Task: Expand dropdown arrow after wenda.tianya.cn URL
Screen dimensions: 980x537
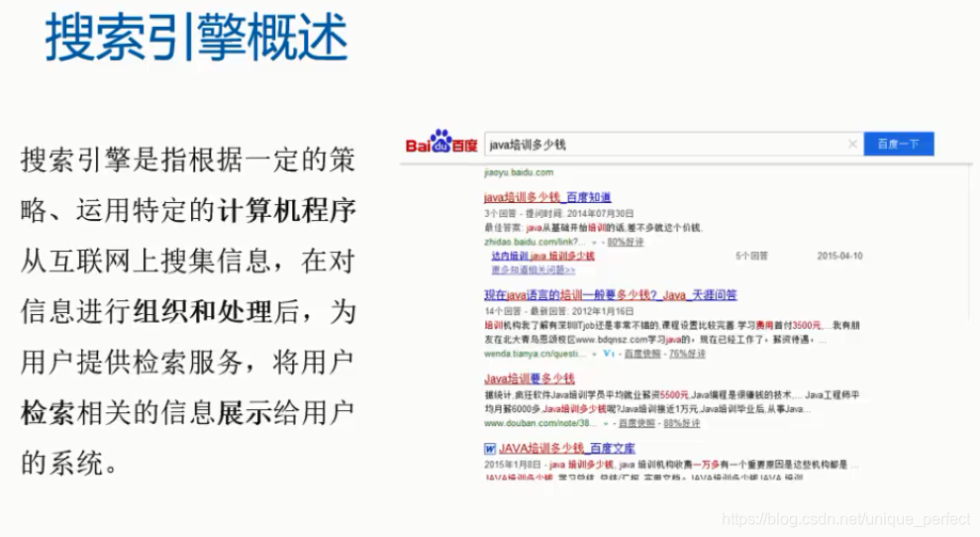Action: [x=594, y=355]
